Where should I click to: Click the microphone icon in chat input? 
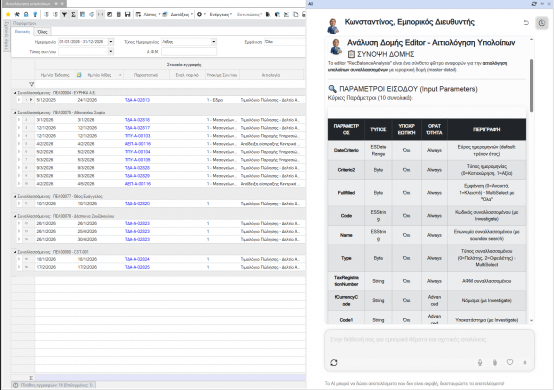tap(480, 362)
